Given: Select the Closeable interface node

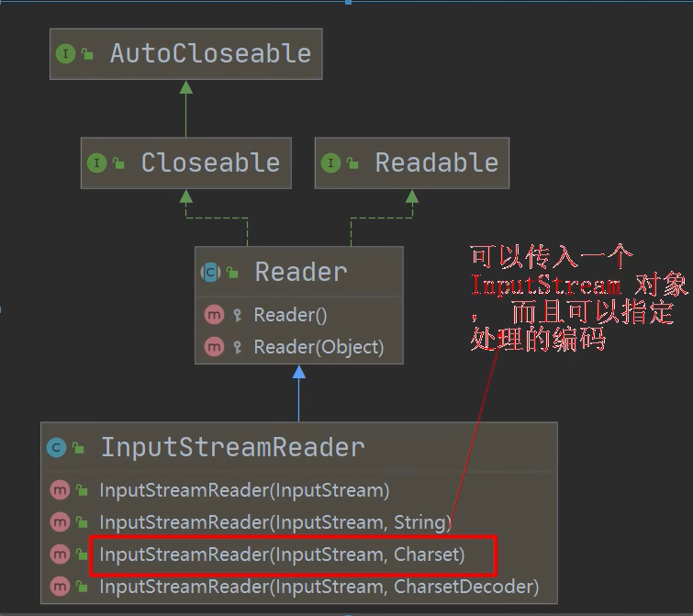Looking at the screenshot, I should tap(209, 163).
